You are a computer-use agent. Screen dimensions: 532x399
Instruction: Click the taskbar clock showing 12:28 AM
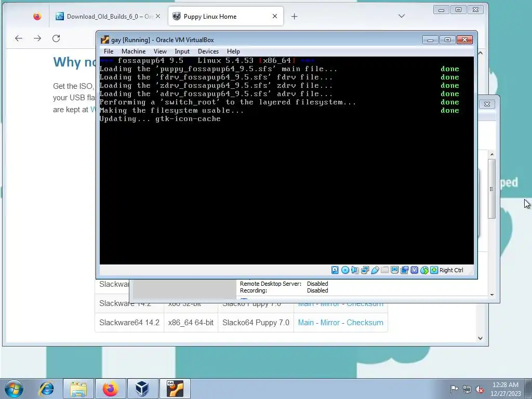coord(506,389)
